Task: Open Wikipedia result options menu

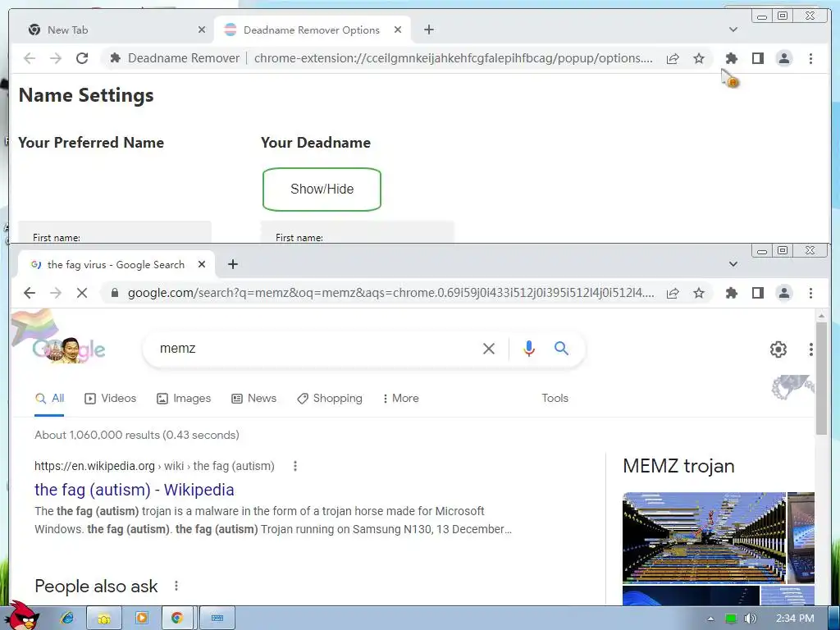Action: point(294,466)
